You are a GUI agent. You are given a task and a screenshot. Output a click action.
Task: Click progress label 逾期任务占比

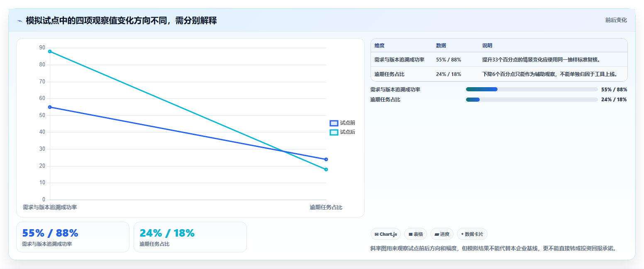pyautogui.click(x=385, y=100)
